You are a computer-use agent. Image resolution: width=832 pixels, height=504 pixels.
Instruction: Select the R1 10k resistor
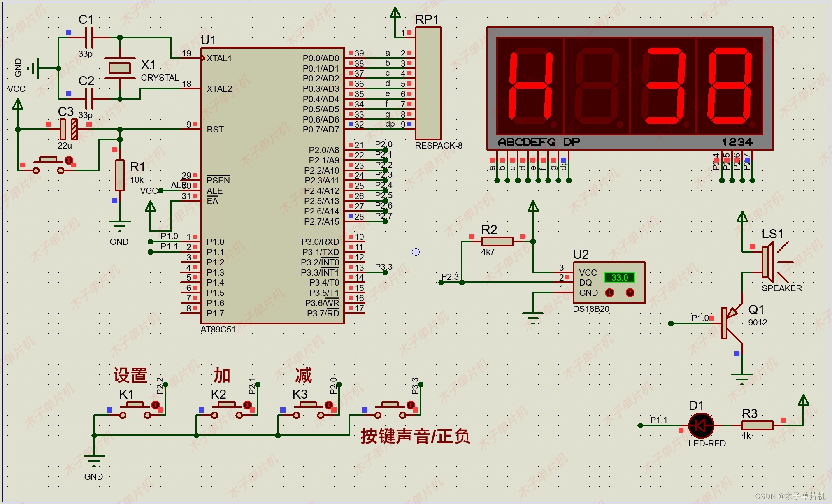(x=120, y=175)
